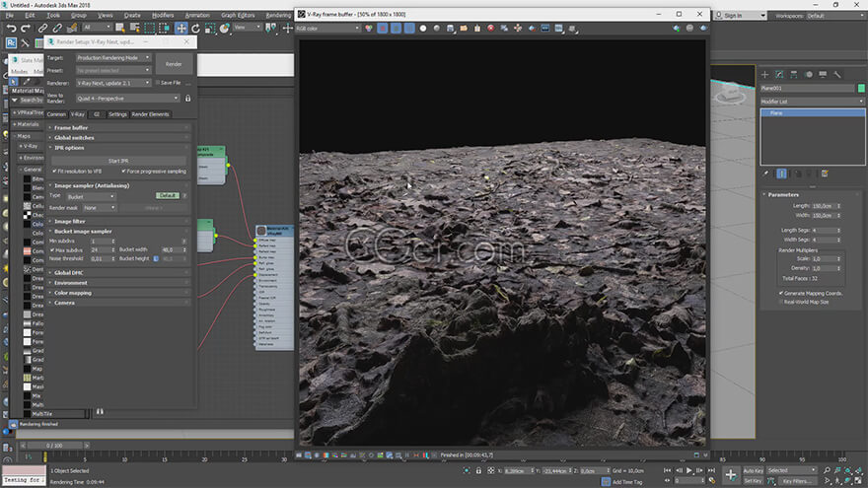This screenshot has width=868, height=488.
Task: Open the Hierarchy panel tab
Action: (794, 74)
